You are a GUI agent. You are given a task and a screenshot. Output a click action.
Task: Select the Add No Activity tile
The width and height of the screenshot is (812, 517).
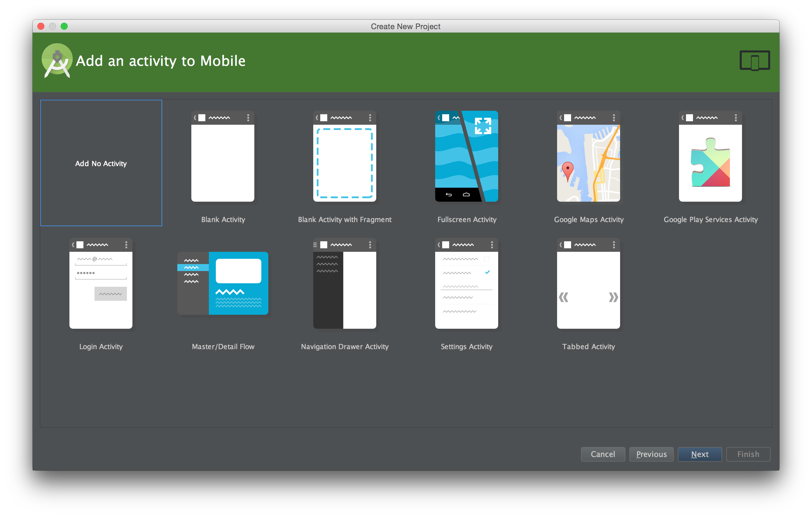pyautogui.click(x=101, y=163)
